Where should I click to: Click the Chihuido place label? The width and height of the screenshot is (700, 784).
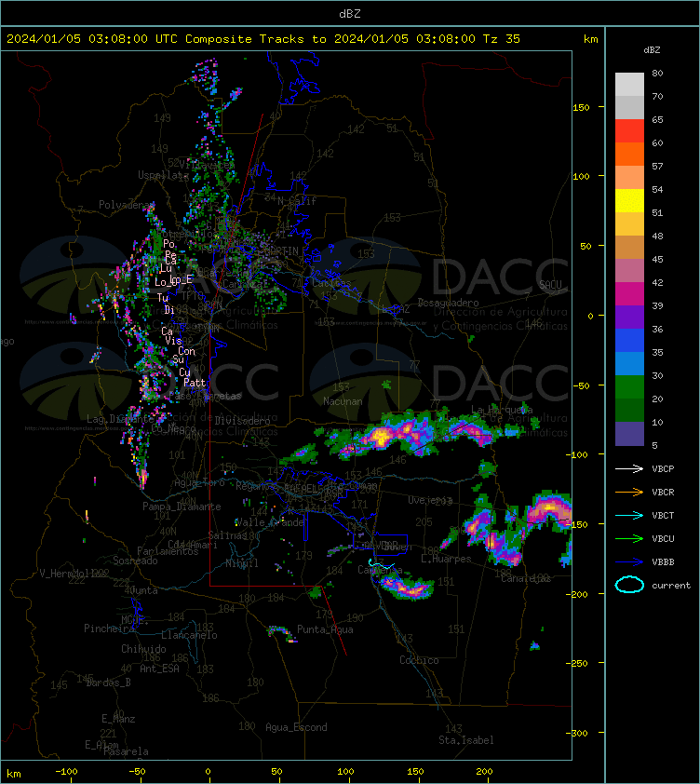143,648
